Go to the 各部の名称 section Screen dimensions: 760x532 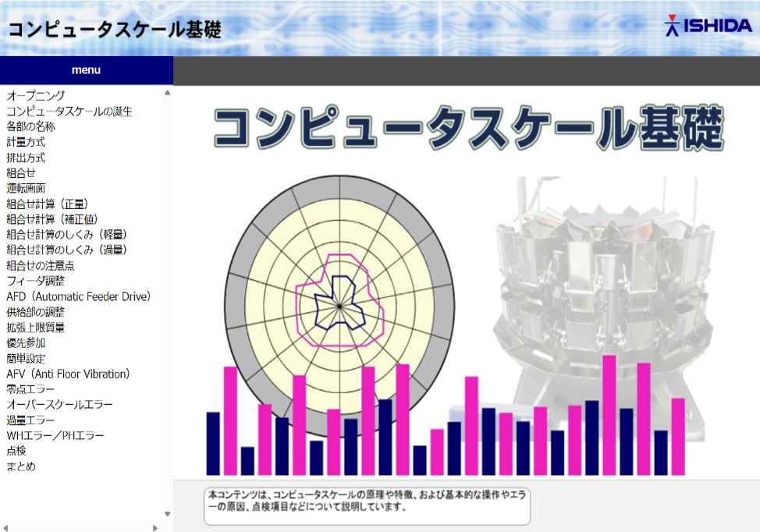(x=30, y=126)
